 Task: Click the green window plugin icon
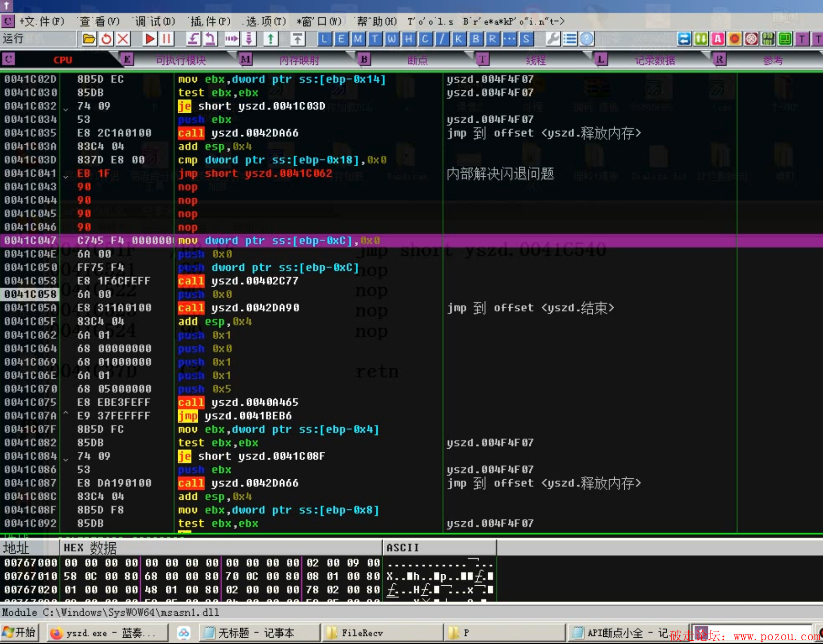pyautogui.click(x=785, y=39)
